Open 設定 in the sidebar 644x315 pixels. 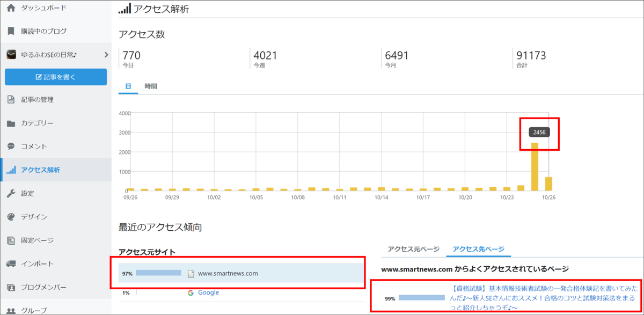pyautogui.click(x=27, y=193)
